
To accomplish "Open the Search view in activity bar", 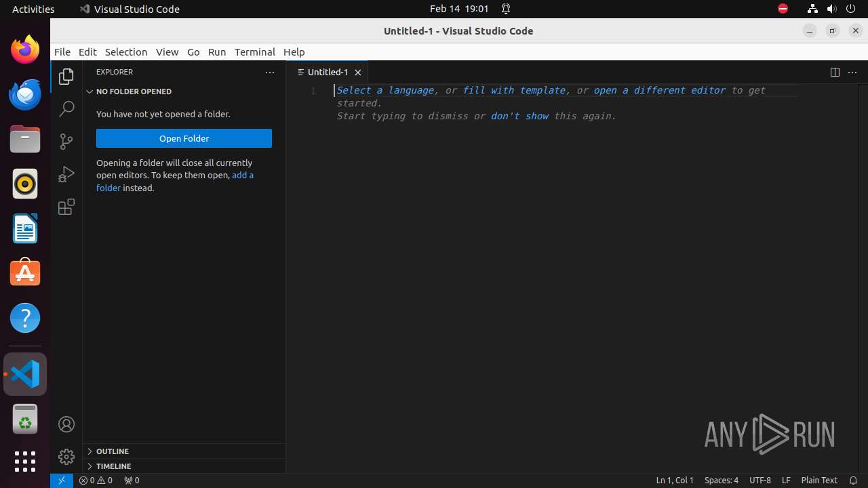I will [66, 108].
